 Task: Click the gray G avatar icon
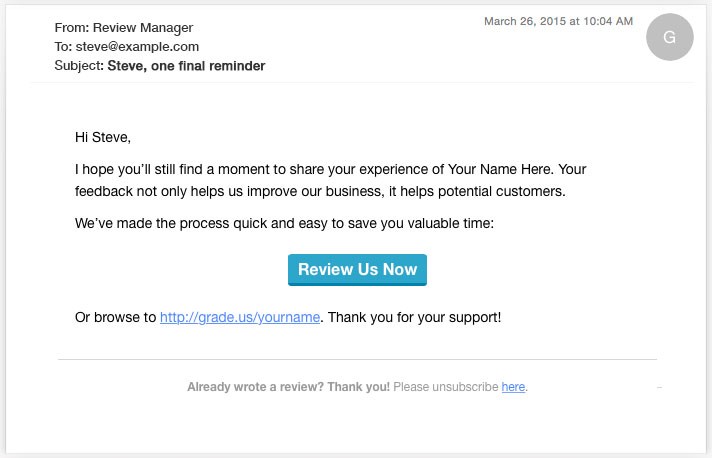(669, 37)
